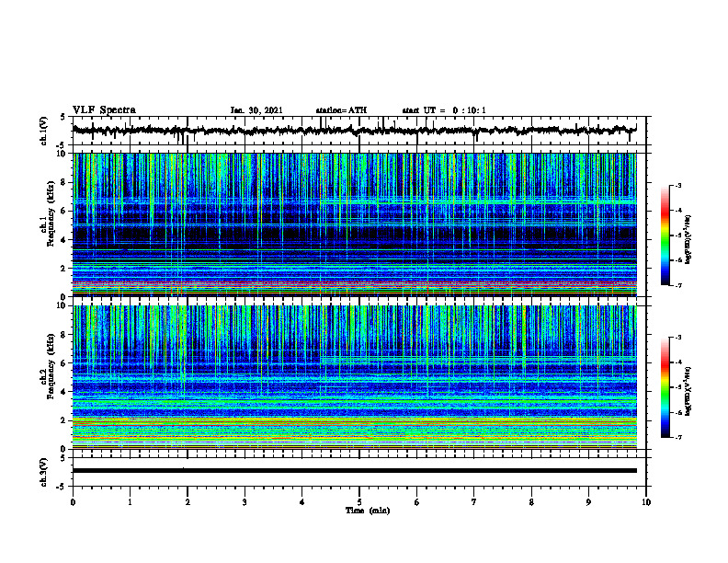This screenshot has height=563, width=728.
Task: Click time axis tick label '9'
Action: click(x=588, y=502)
